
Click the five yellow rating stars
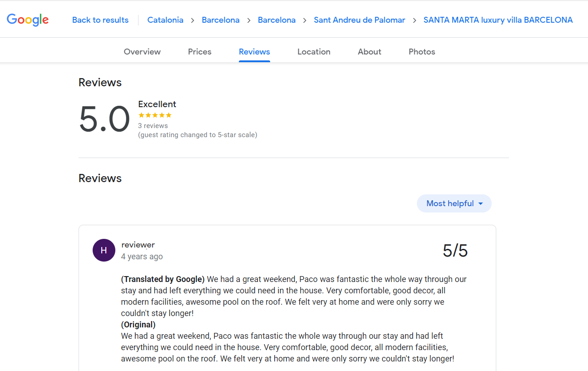pyautogui.click(x=155, y=115)
